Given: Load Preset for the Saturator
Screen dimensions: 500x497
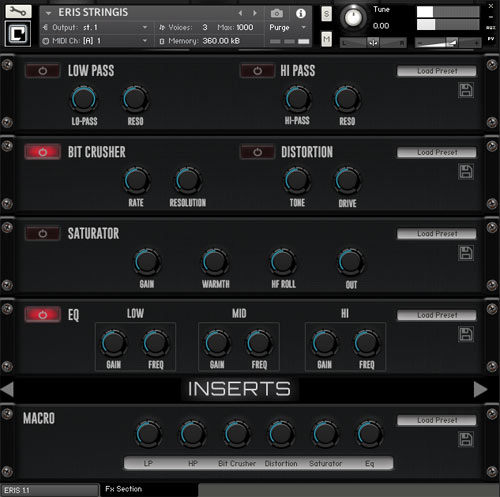Looking at the screenshot, I should (437, 234).
